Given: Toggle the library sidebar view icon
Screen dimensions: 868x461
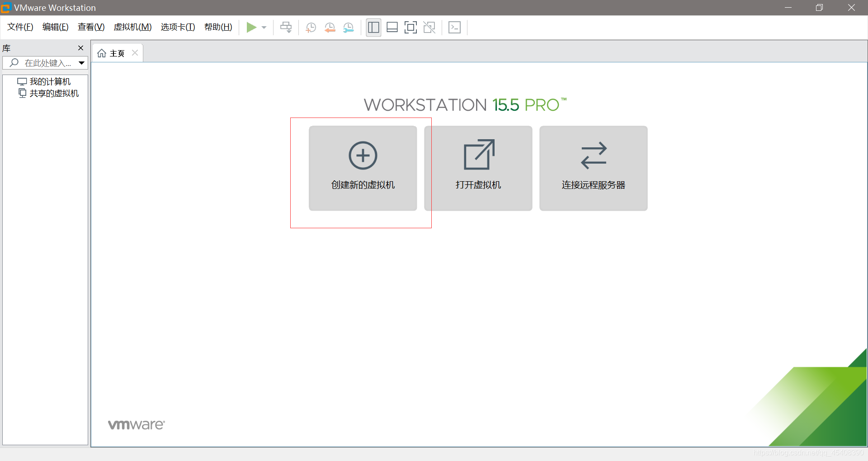Looking at the screenshot, I should click(373, 28).
